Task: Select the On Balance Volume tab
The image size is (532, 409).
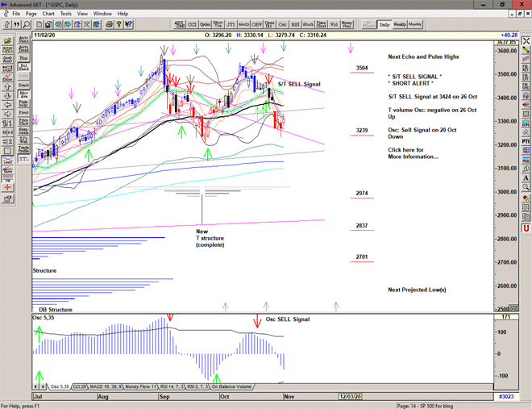Action: 234,387
